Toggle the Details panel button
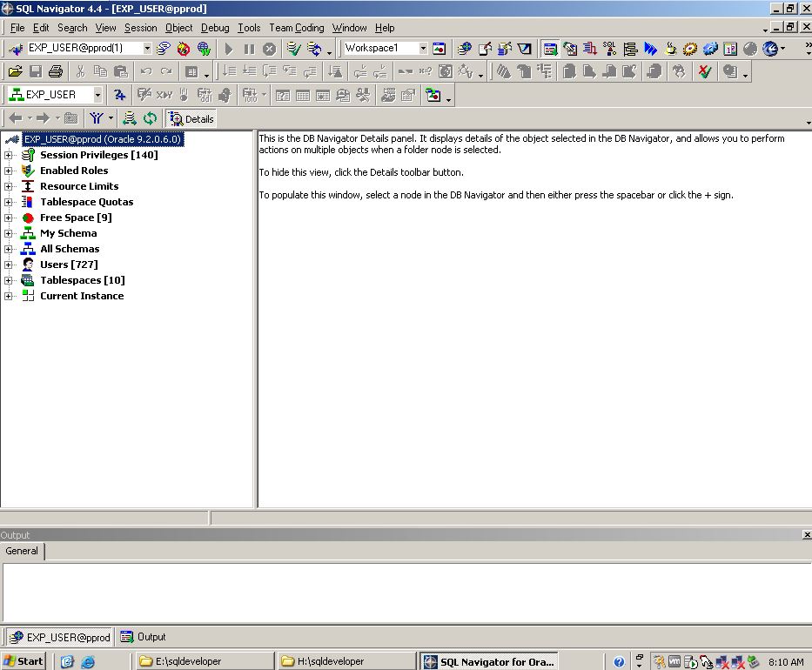812x670 pixels. [191, 118]
